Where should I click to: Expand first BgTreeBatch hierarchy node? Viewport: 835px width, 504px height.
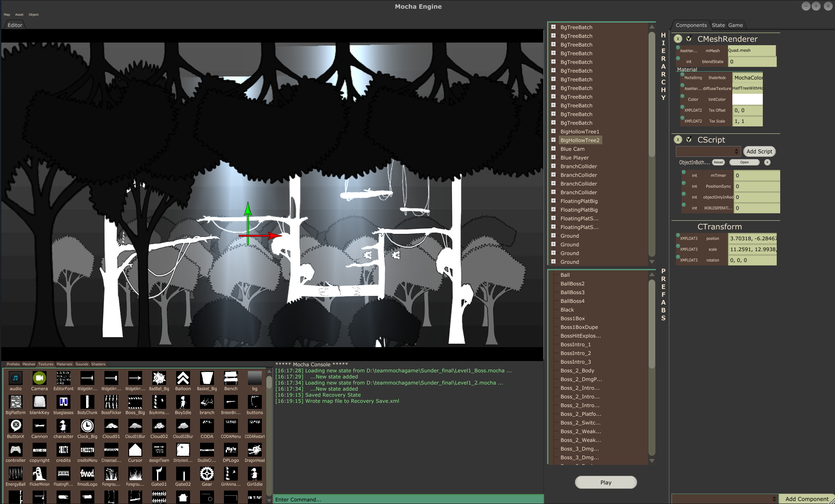coord(554,27)
